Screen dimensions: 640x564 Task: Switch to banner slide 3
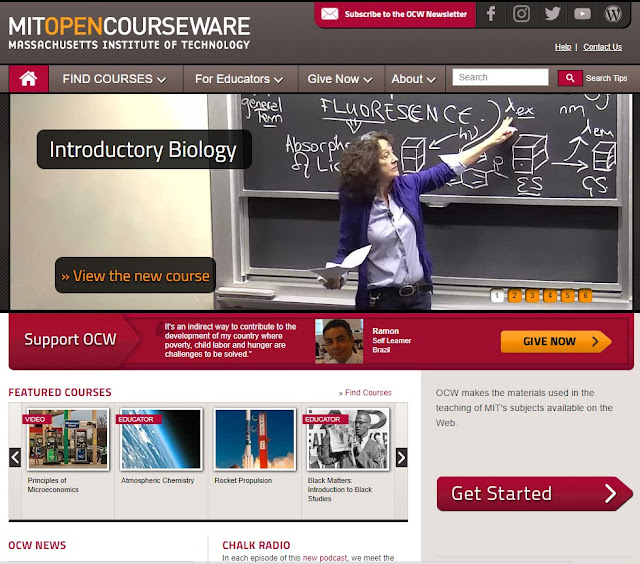[532, 295]
